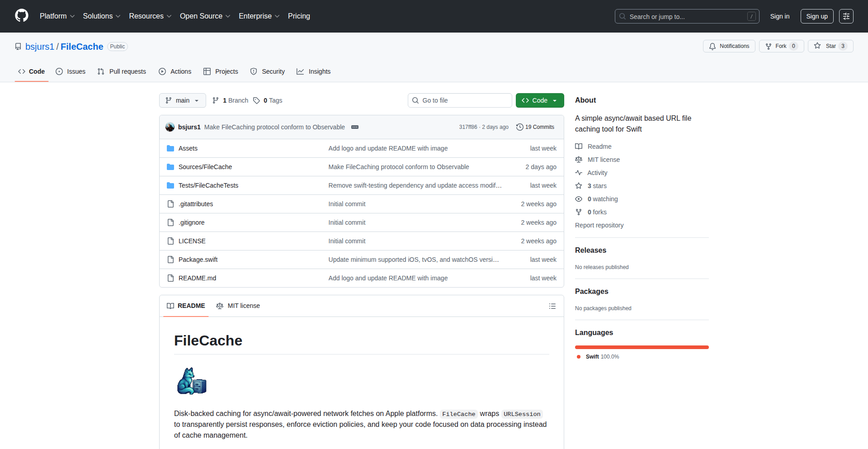Open the MIT license tab in README
The image size is (868, 449).
click(238, 306)
